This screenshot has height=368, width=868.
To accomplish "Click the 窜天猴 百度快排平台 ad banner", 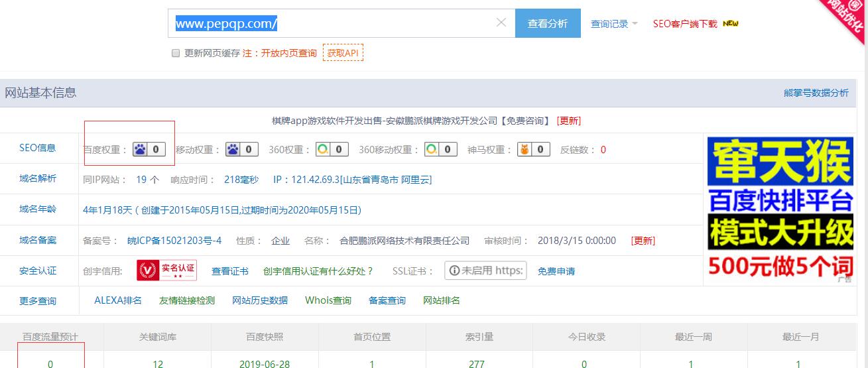I will point(780,209).
